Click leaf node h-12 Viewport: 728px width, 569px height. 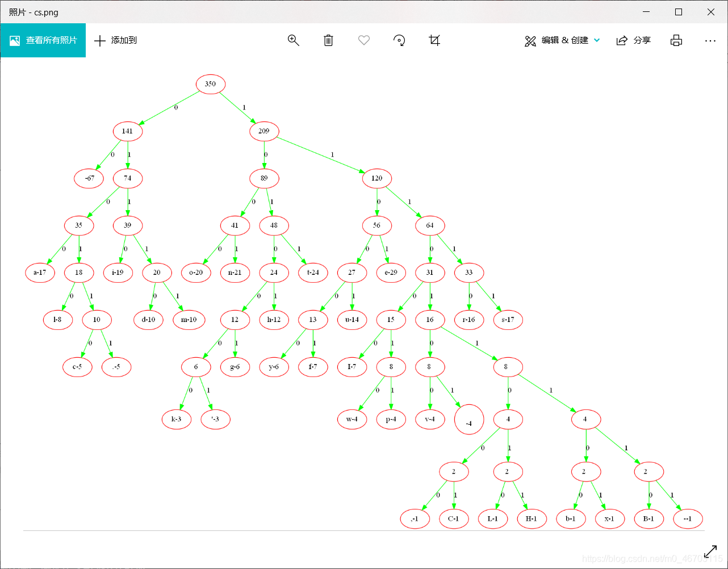pyautogui.click(x=274, y=320)
